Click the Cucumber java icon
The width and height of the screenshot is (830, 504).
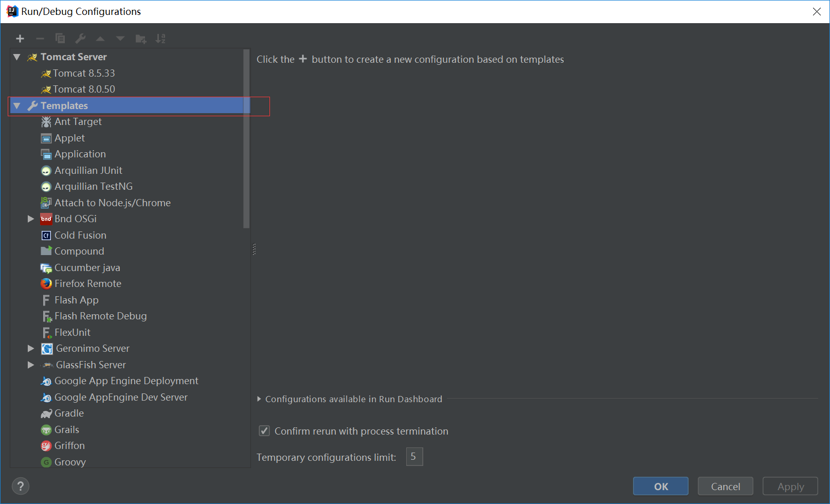point(46,268)
